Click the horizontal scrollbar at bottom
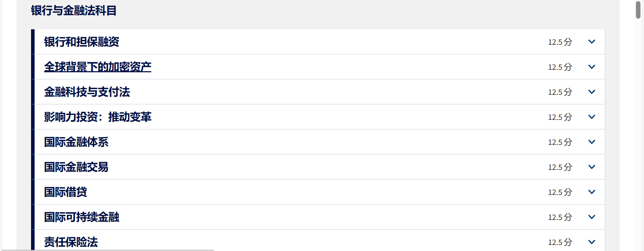 106,250
